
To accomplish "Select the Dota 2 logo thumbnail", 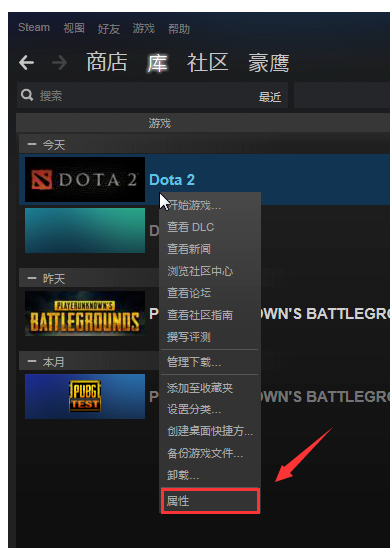I will [x=85, y=180].
